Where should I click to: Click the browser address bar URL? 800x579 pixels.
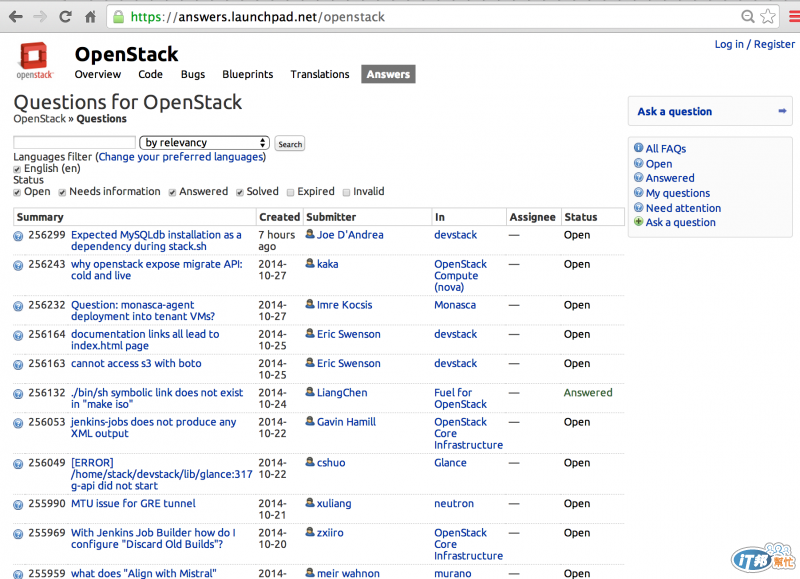point(257,17)
